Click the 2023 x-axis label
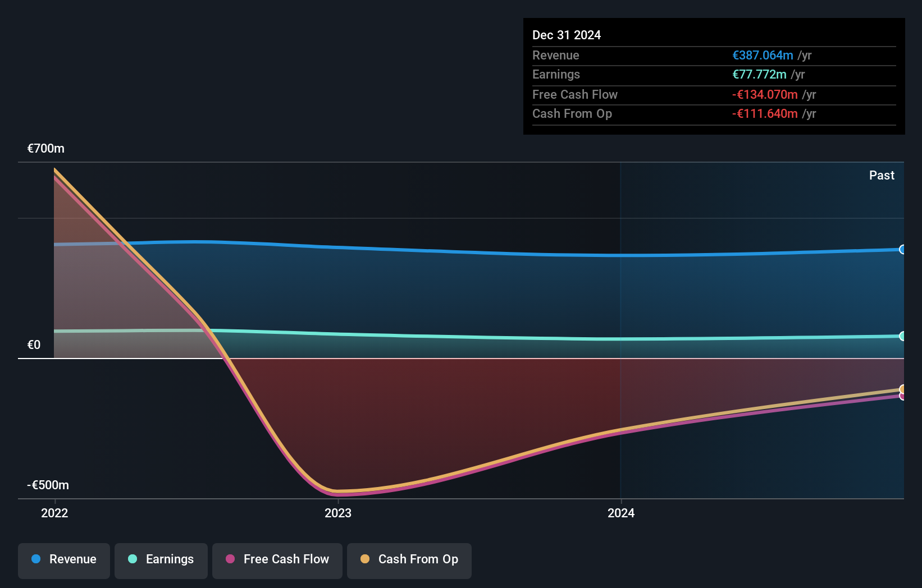 (x=338, y=513)
